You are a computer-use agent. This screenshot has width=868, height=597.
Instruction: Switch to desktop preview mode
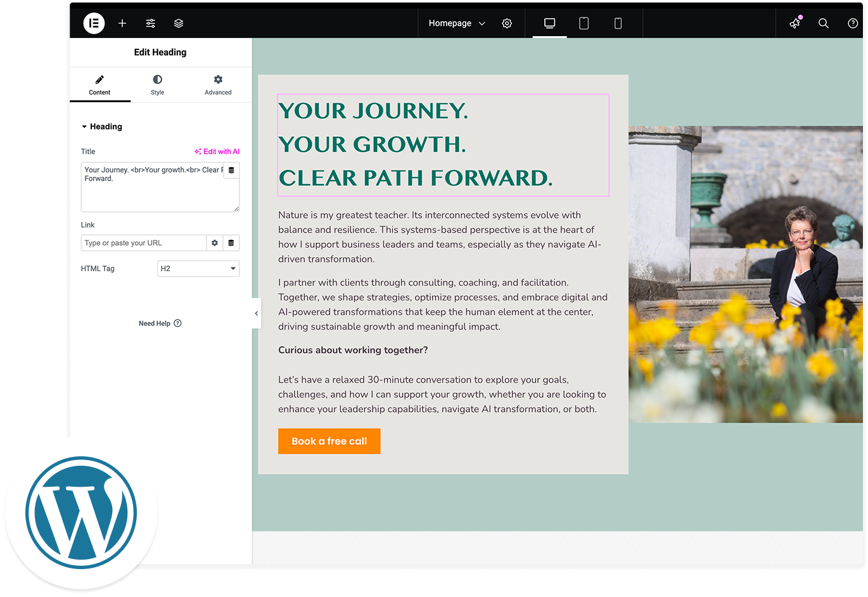tap(549, 23)
